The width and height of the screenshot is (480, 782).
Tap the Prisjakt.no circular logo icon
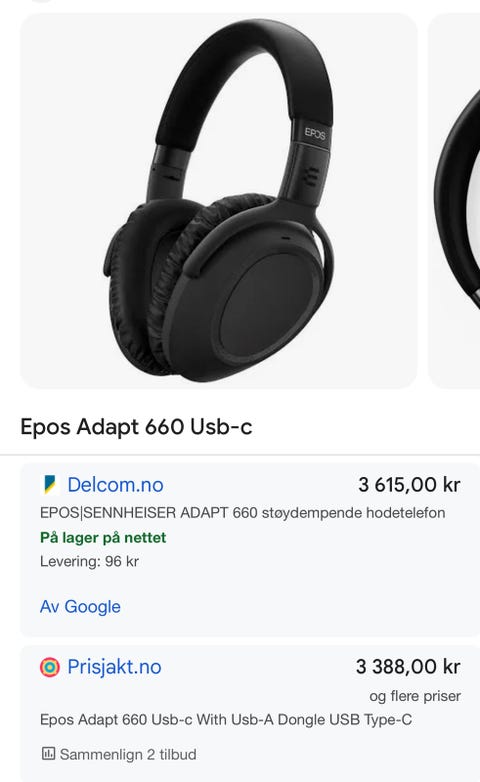pyautogui.click(x=49, y=667)
